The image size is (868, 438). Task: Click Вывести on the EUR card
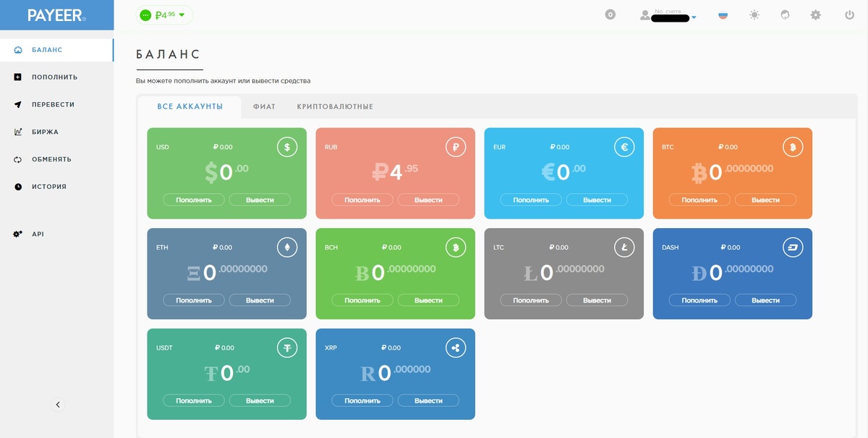(597, 200)
